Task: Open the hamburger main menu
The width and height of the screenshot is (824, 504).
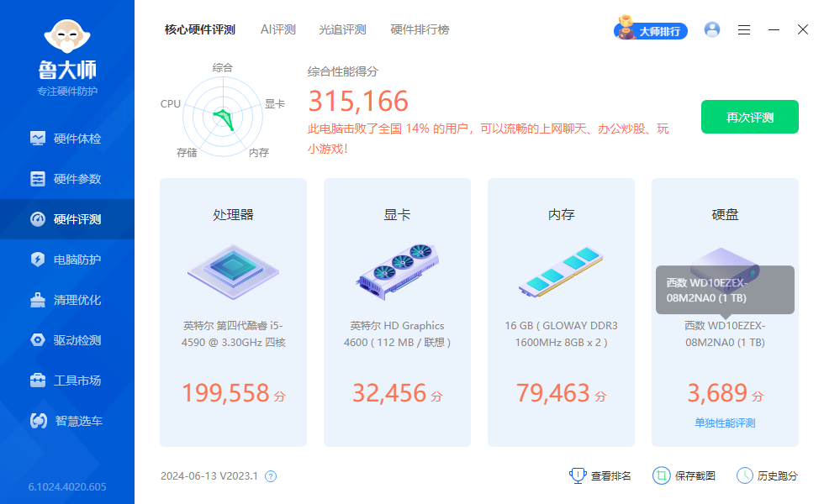Action: 744,30
